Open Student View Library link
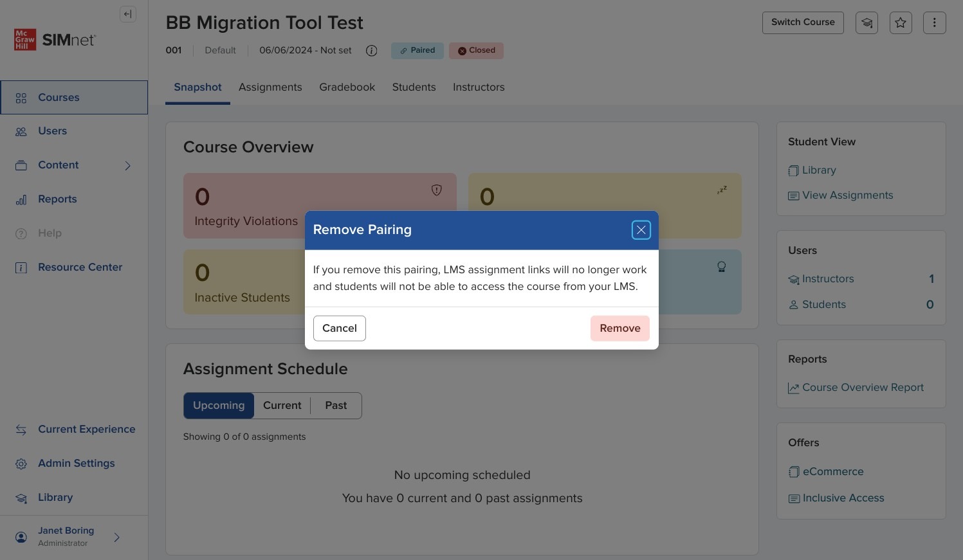Image resolution: width=963 pixels, height=560 pixels. [812, 170]
